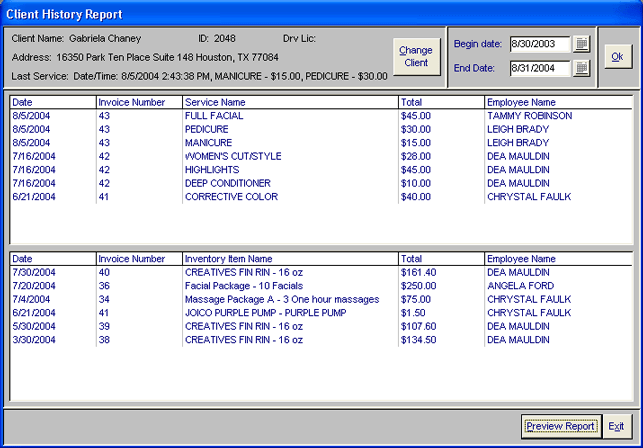Screen dimensions: 643x448
Task: Click the $134.50 total cell
Action: click(x=419, y=341)
